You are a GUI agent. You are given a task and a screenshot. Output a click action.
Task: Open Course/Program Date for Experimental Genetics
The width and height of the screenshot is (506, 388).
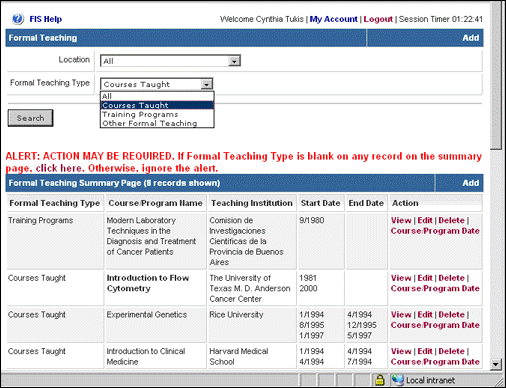[435, 325]
